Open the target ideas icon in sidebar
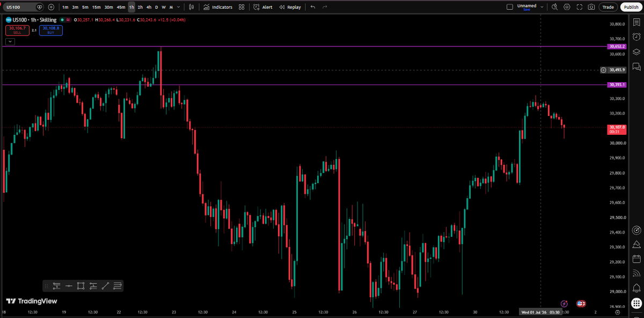Screen dimensions: 644x318 636,230
